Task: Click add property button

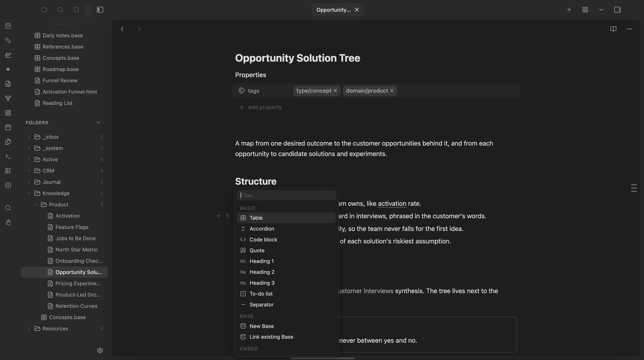Action: pos(260,107)
